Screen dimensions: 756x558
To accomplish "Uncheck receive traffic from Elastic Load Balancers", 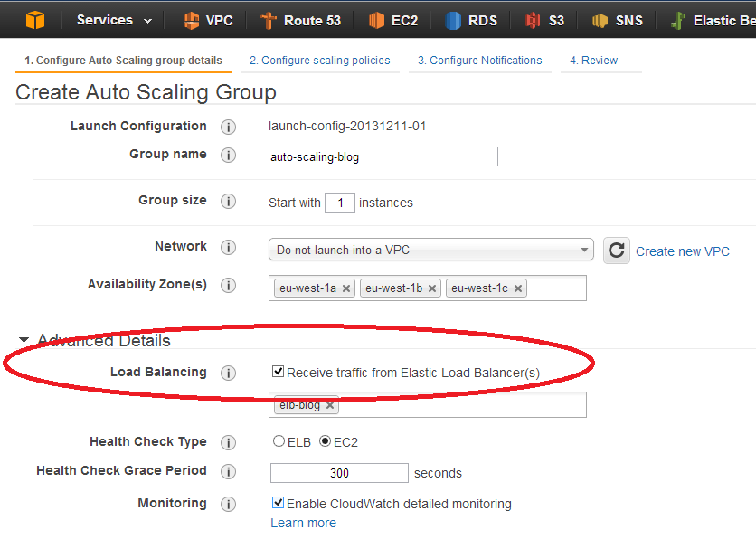I will click(278, 369).
